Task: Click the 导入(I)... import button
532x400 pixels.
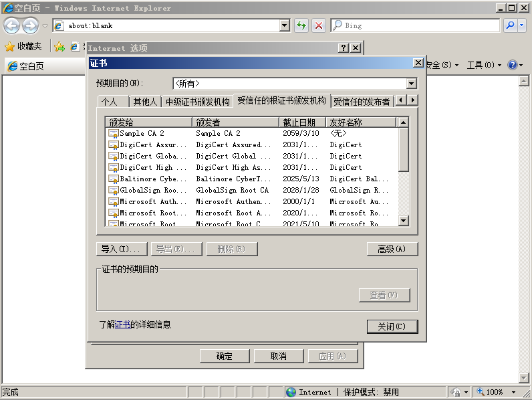Action: tap(122, 249)
